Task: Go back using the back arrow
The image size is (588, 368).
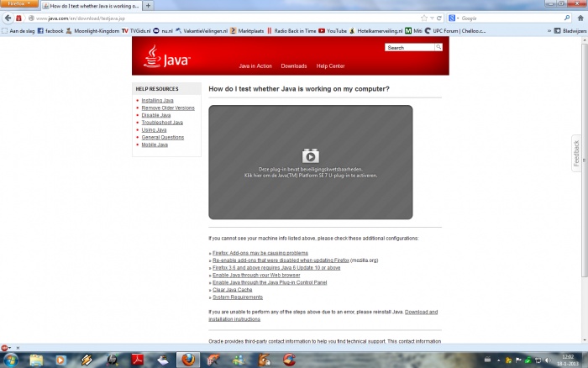Action: point(8,18)
